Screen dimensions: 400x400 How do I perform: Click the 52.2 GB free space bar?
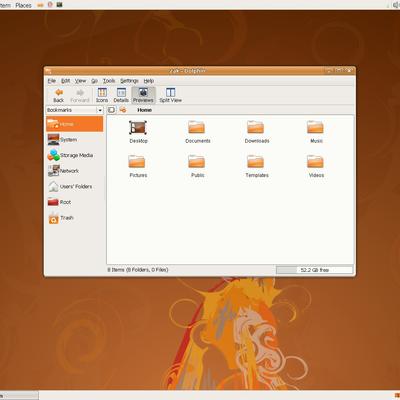pyautogui.click(x=314, y=270)
